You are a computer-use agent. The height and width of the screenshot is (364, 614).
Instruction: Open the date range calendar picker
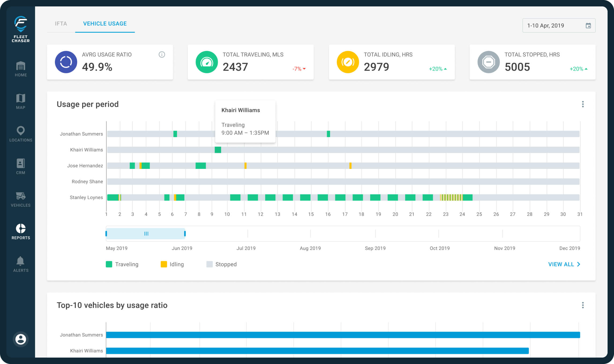(588, 26)
